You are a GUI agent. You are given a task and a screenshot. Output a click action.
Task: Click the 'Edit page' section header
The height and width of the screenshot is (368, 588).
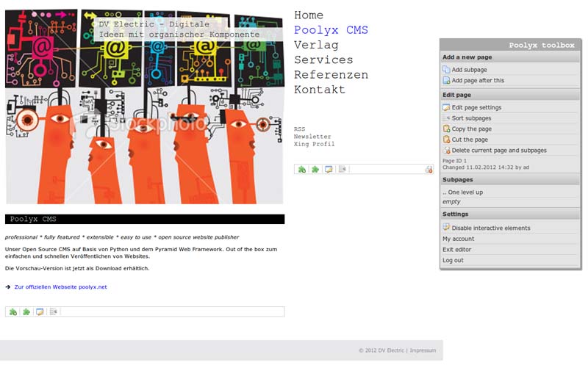click(510, 95)
